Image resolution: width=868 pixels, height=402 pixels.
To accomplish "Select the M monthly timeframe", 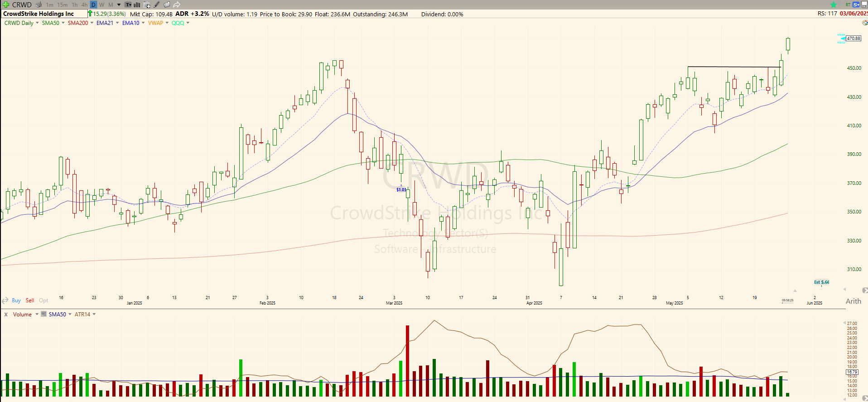I will coord(111,5).
